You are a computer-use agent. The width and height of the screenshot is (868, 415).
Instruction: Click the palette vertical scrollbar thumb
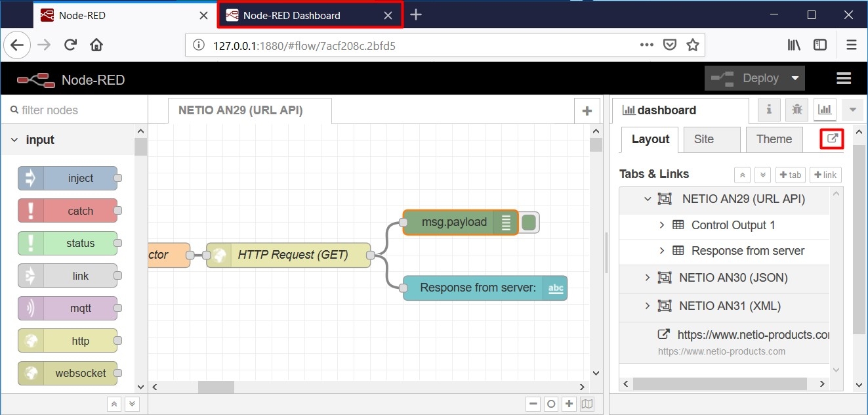point(140,147)
